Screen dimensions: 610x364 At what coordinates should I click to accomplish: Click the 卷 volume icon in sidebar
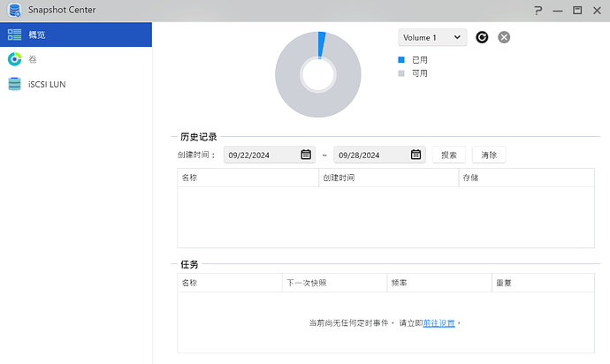point(14,59)
